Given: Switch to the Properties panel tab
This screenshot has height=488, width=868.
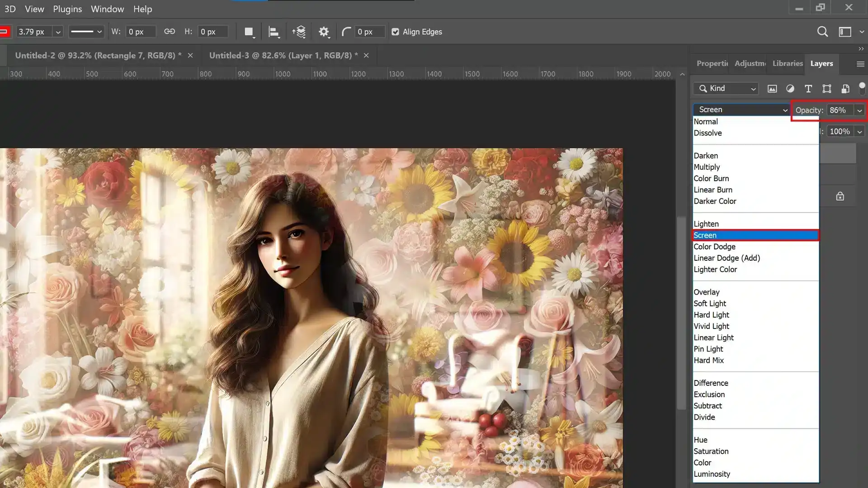Looking at the screenshot, I should tap(712, 63).
